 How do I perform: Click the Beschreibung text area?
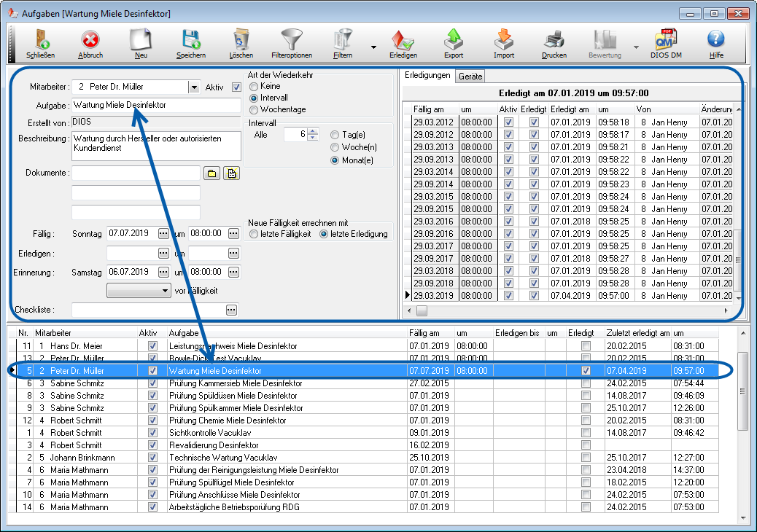coord(156,146)
